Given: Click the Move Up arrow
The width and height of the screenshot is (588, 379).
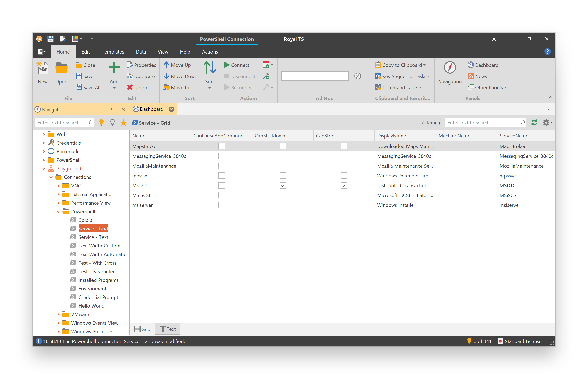Looking at the screenshot, I should coord(166,65).
